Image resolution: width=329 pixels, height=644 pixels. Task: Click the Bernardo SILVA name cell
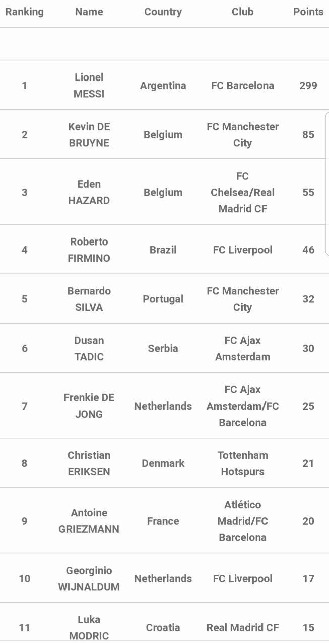pos(89,299)
